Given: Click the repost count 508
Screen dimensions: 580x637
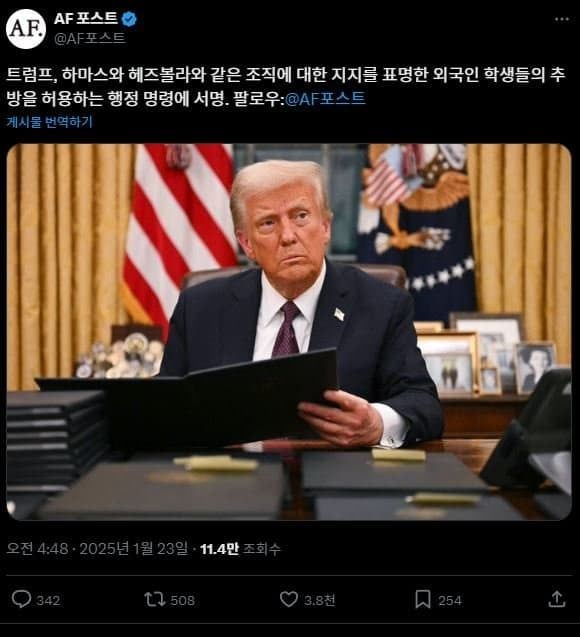Looking at the screenshot, I should pyautogui.click(x=182, y=600).
